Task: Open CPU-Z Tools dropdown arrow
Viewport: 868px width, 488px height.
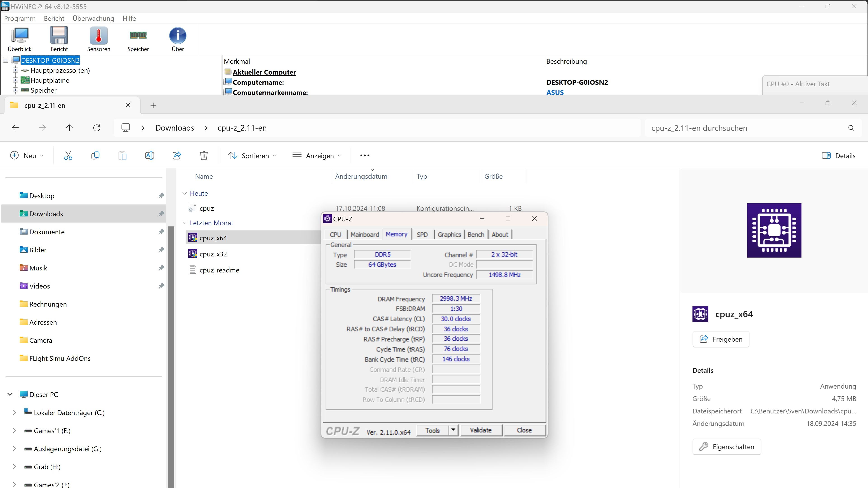Action: pyautogui.click(x=453, y=430)
